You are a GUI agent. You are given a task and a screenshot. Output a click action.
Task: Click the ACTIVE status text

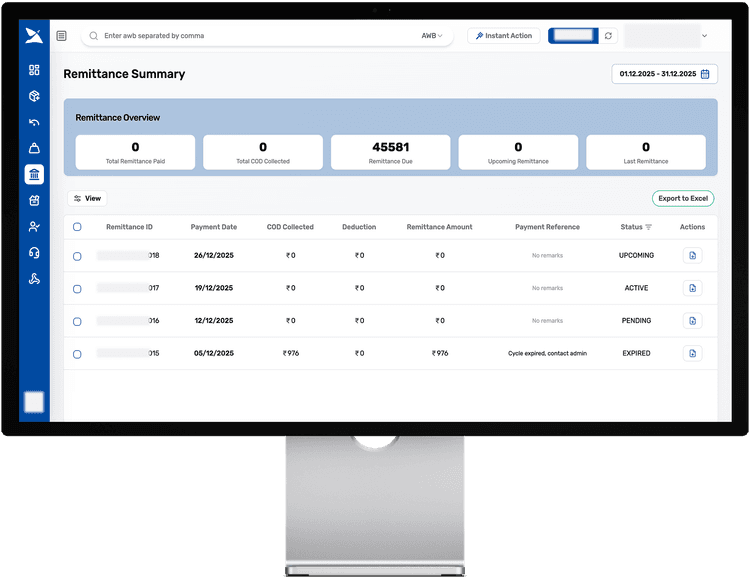pyautogui.click(x=637, y=288)
